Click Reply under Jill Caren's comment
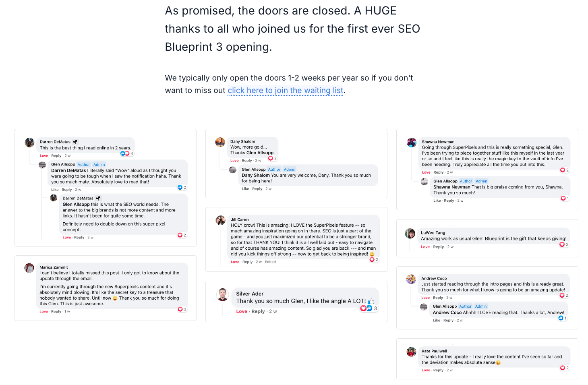Image resolution: width=588 pixels, height=385 pixels. [x=247, y=262]
